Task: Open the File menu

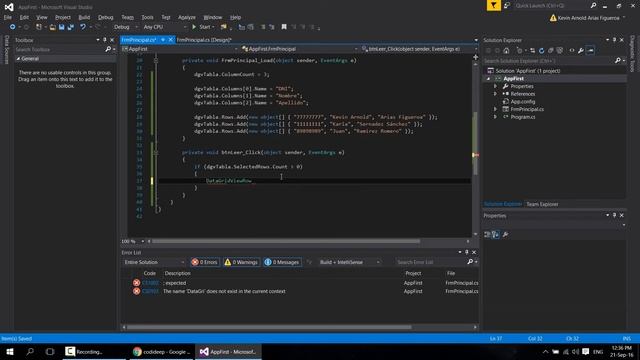Action: [8, 17]
